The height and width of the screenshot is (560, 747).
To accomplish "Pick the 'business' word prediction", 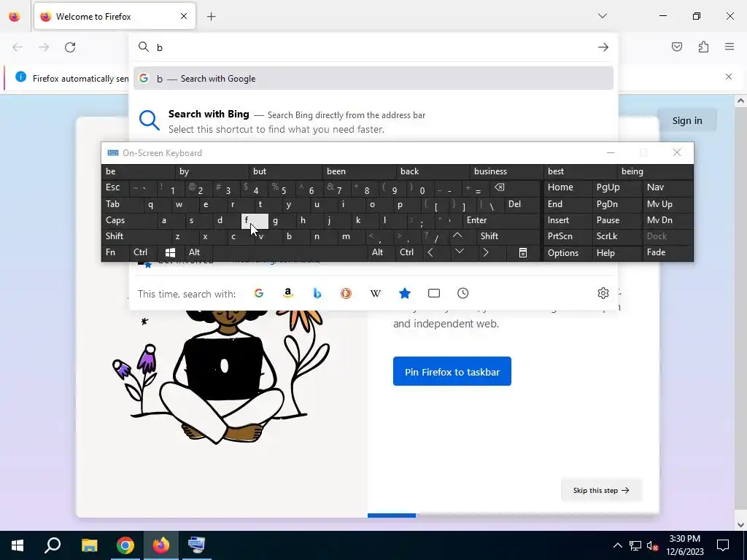I will tap(506, 171).
